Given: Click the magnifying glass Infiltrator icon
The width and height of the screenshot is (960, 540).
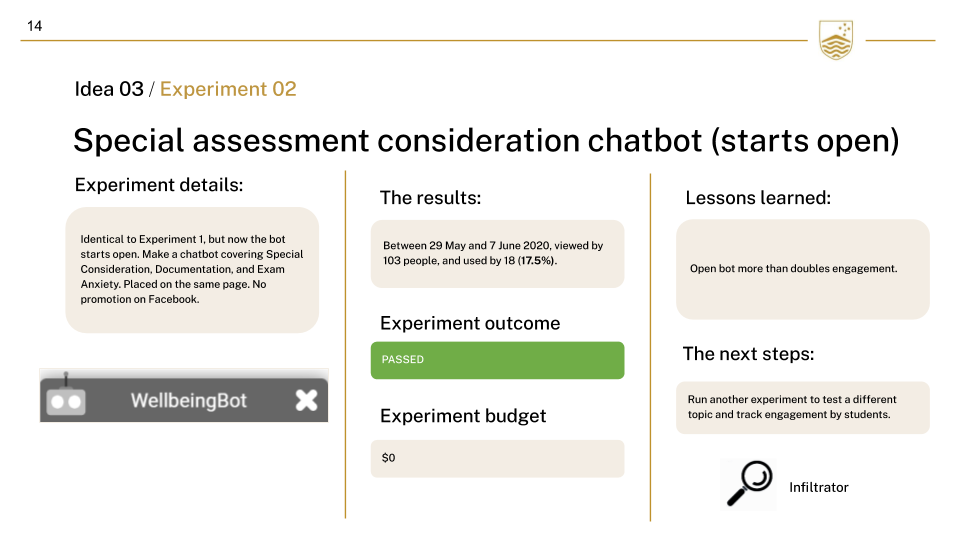Looking at the screenshot, I should 748,484.
